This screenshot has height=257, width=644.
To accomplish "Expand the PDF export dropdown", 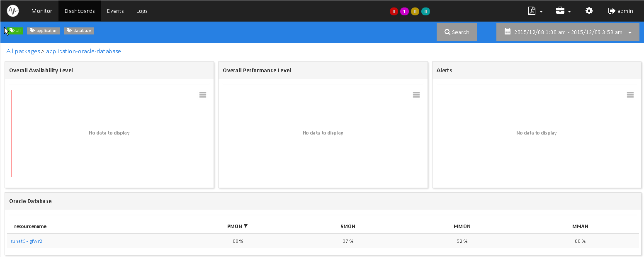I will pos(535,11).
